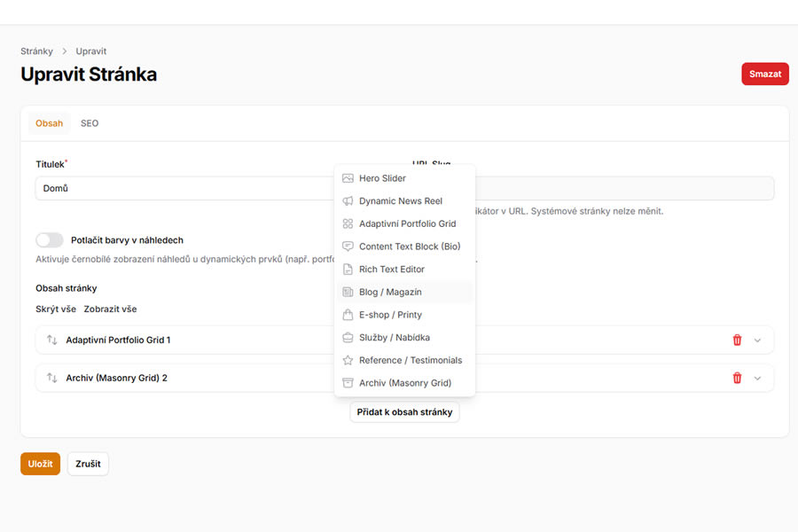This screenshot has width=798, height=532.
Task: Click the Reference / Testimonials star icon
Action: (x=348, y=360)
